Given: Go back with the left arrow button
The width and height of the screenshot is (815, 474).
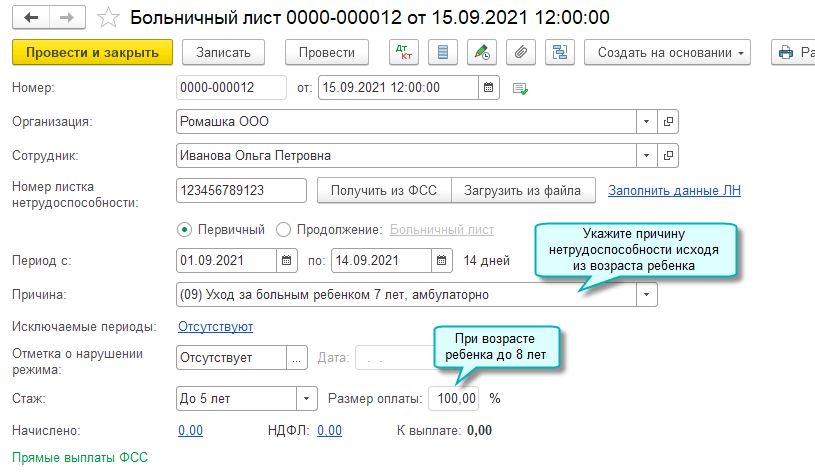Looking at the screenshot, I should 31,18.
